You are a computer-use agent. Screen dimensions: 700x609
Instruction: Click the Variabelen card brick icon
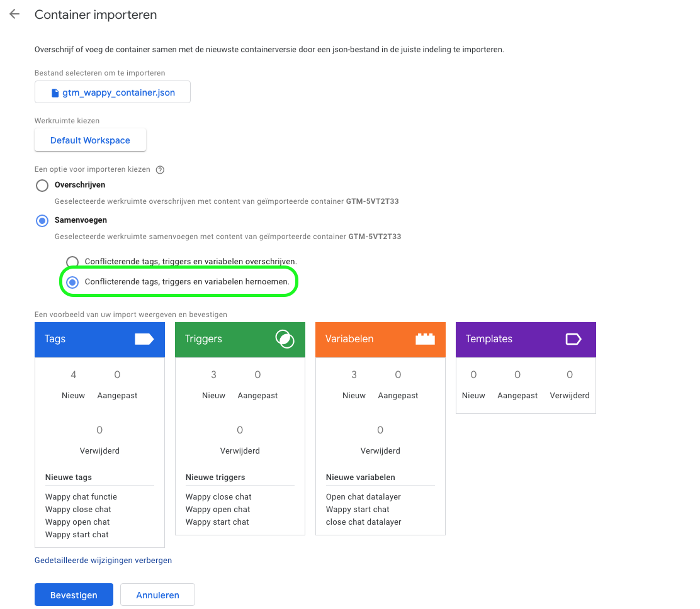pos(425,339)
